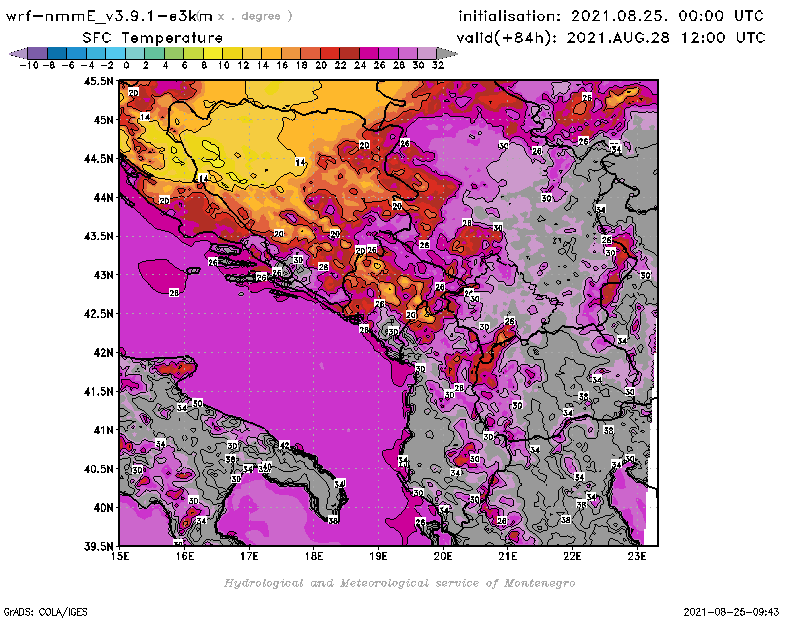The image size is (800, 618).
Task: Pick the orange legend swatch between 16 and 18
Action: click(291, 53)
